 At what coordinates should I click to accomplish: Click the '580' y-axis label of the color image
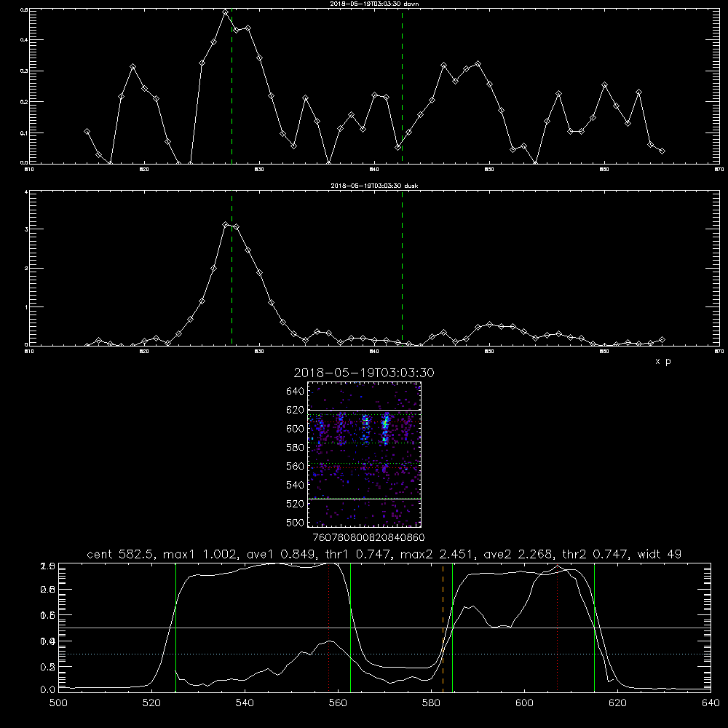[296, 448]
